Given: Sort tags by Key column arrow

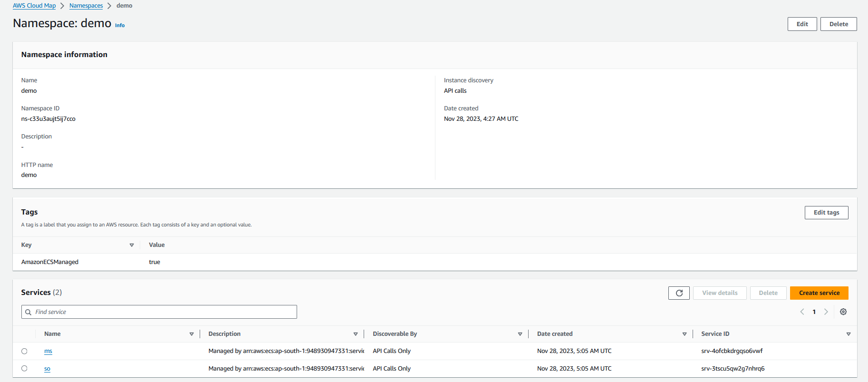Looking at the screenshot, I should 132,245.
